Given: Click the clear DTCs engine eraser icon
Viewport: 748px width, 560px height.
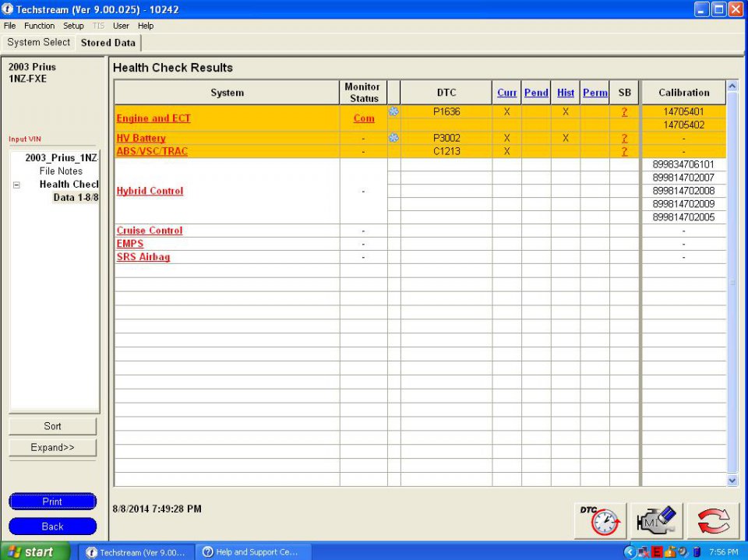Looking at the screenshot, I should pyautogui.click(x=656, y=520).
